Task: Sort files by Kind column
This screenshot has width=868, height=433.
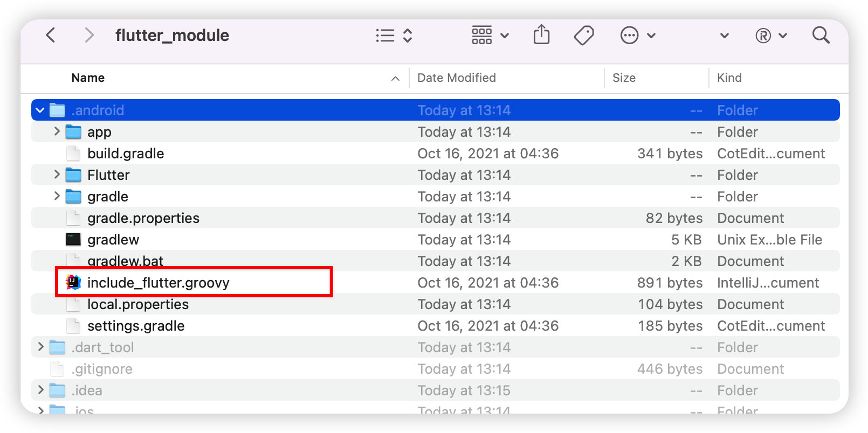Action: click(x=729, y=78)
